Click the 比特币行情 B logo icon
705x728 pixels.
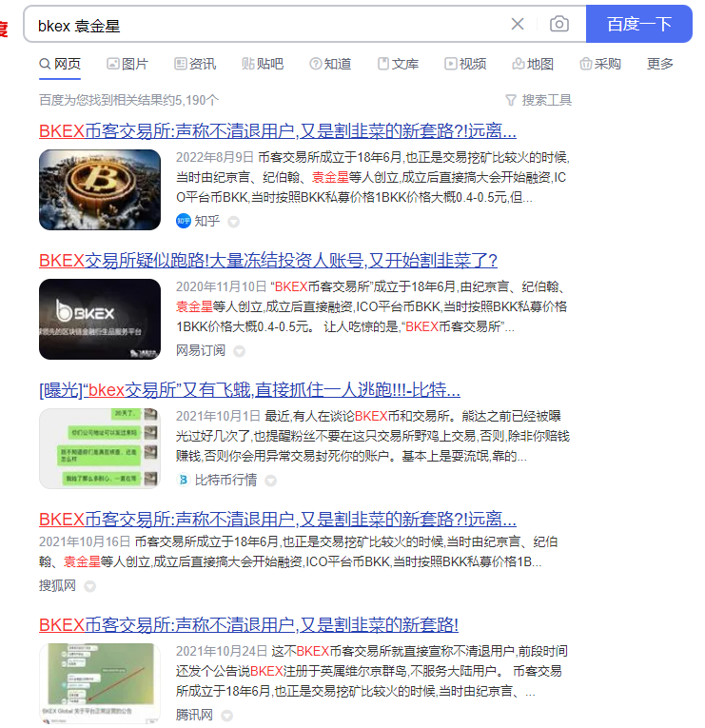point(184,480)
